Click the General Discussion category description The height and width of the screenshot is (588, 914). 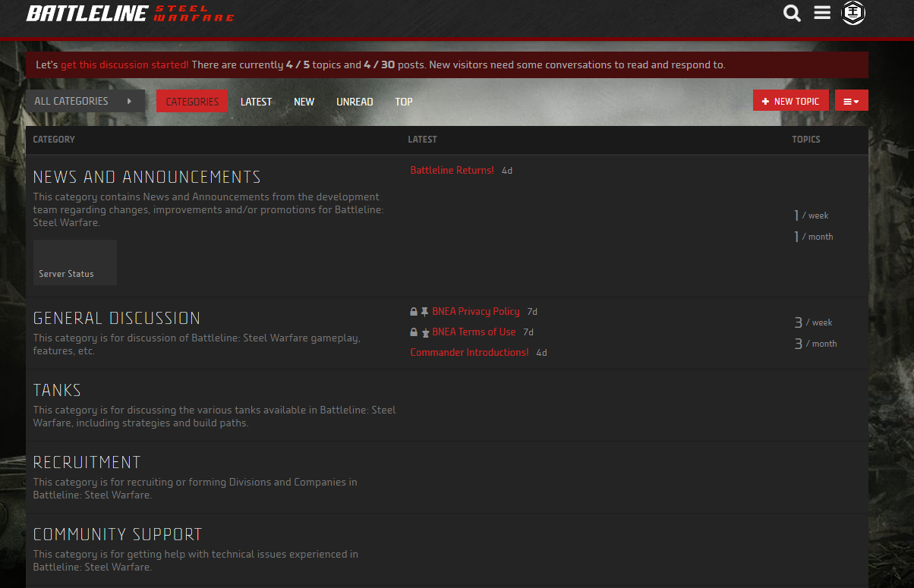click(197, 344)
